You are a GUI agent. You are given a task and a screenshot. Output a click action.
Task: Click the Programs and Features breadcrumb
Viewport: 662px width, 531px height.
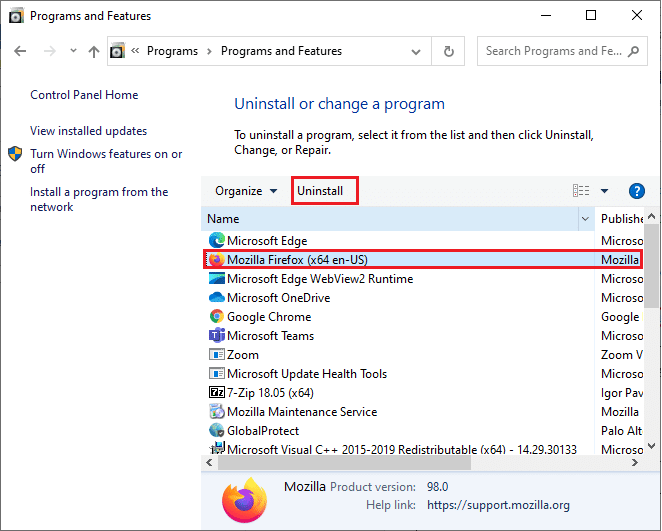coord(281,51)
